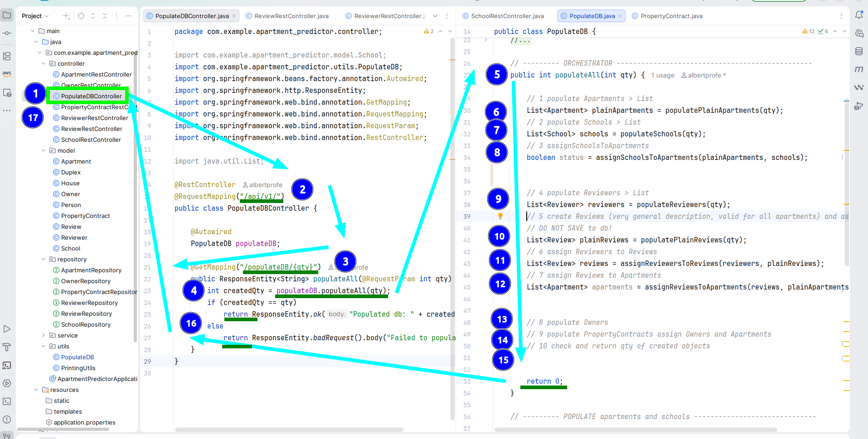Open the Maven tool window
The image size is (868, 439).
[858, 69]
